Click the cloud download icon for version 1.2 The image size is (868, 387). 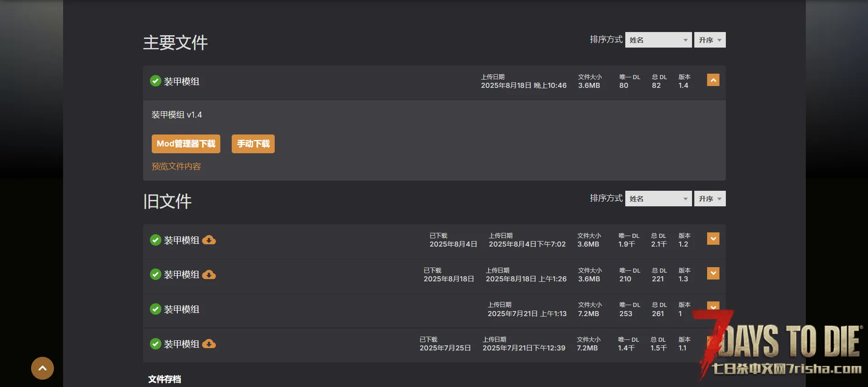pos(209,240)
